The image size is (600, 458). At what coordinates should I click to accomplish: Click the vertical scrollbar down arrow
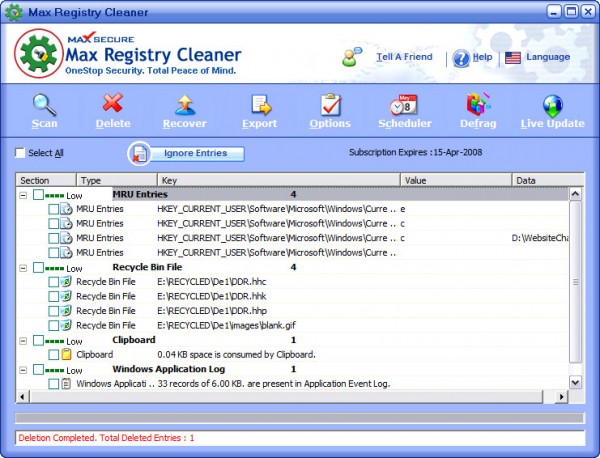tap(575, 383)
